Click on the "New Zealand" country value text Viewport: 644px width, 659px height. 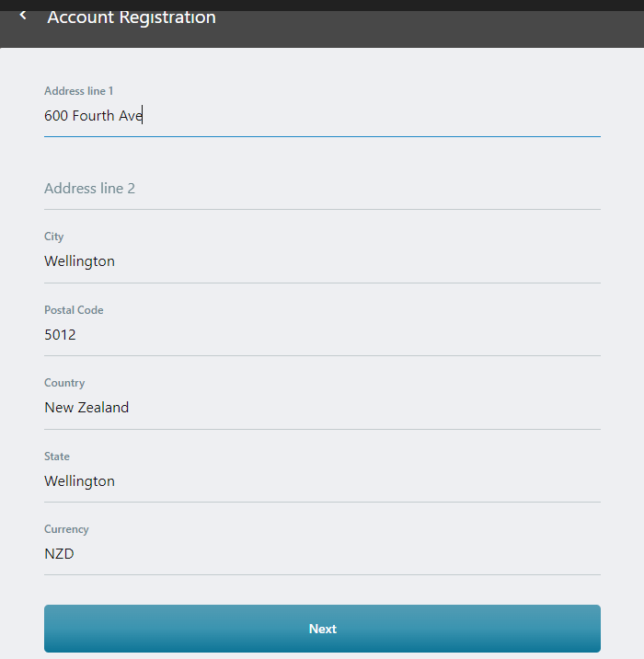point(86,408)
